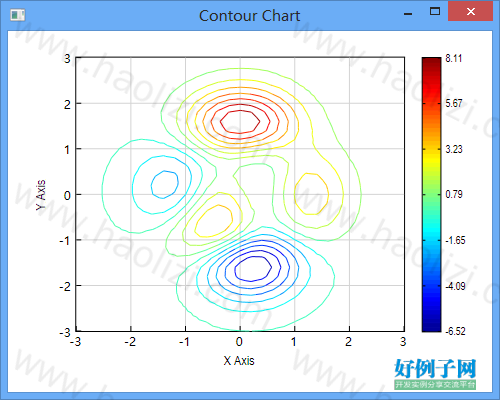
Task: Click the yellow contour loop below the chart center
Action: (x=213, y=221)
